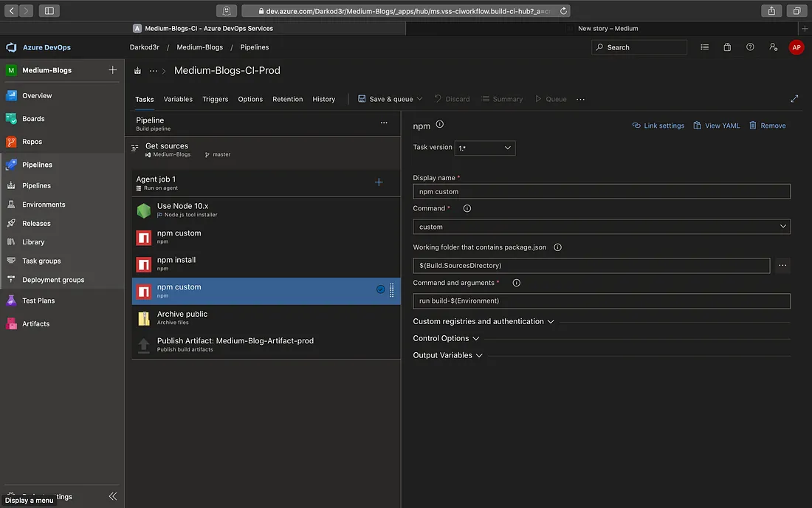
Task: Click the browser Share icon
Action: 771,11
